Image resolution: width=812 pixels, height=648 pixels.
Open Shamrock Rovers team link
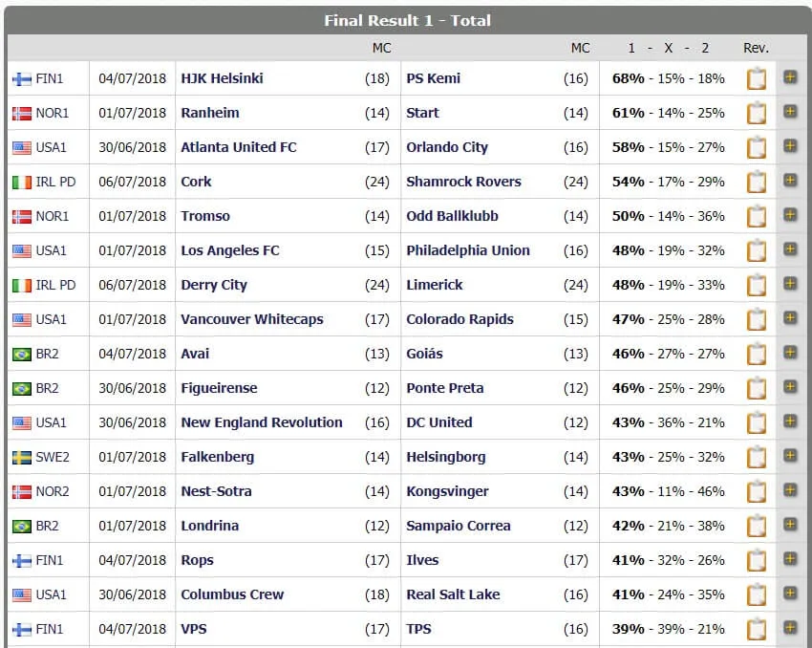tap(463, 182)
